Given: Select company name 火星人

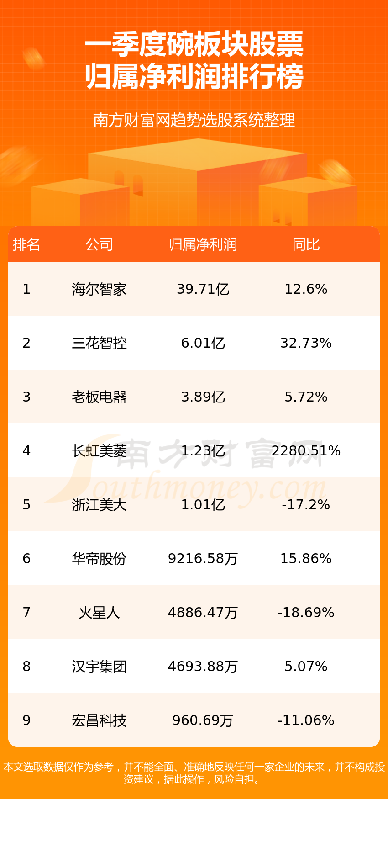Looking at the screenshot, I should (x=99, y=613).
